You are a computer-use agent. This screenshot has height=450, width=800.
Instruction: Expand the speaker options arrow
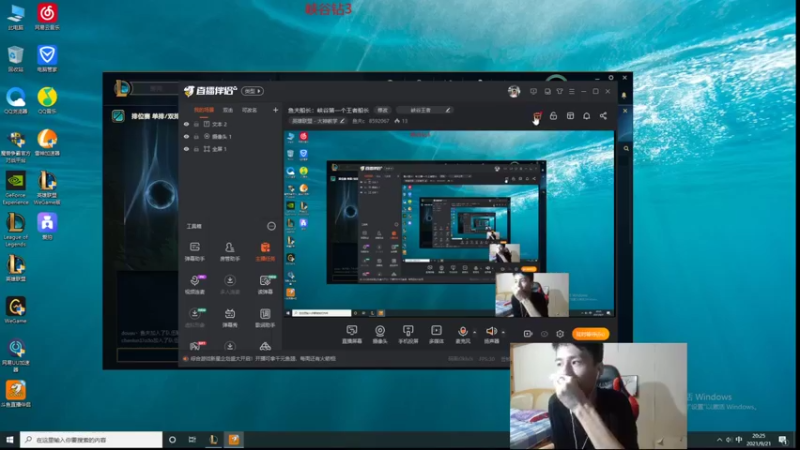pos(503,332)
